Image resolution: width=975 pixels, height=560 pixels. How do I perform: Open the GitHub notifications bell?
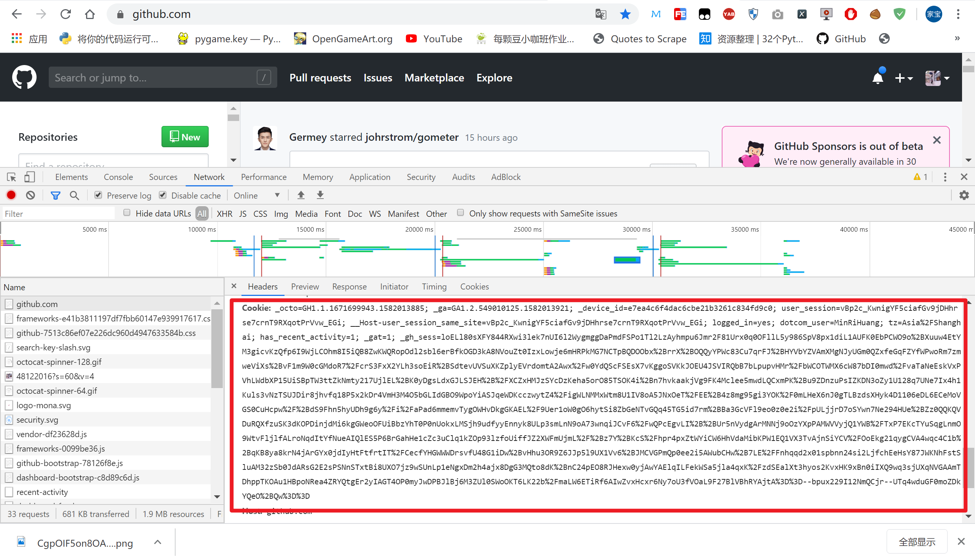click(877, 78)
